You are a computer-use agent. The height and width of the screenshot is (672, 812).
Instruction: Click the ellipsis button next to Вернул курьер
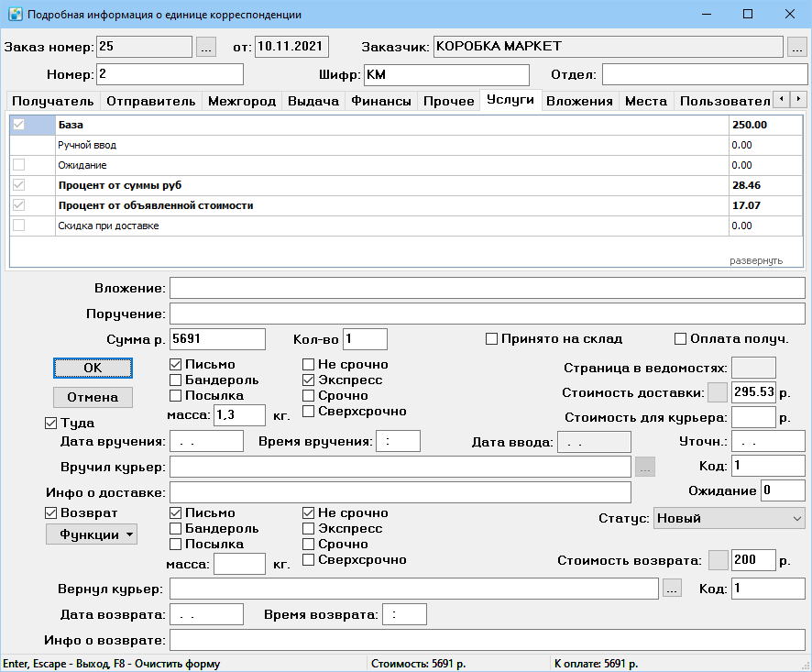672,589
